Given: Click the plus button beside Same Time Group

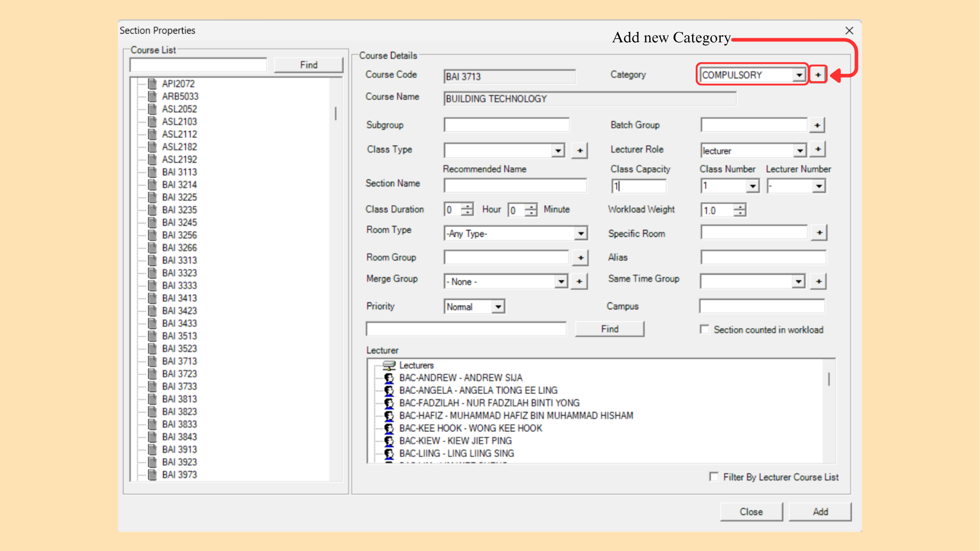Looking at the screenshot, I should [x=819, y=281].
